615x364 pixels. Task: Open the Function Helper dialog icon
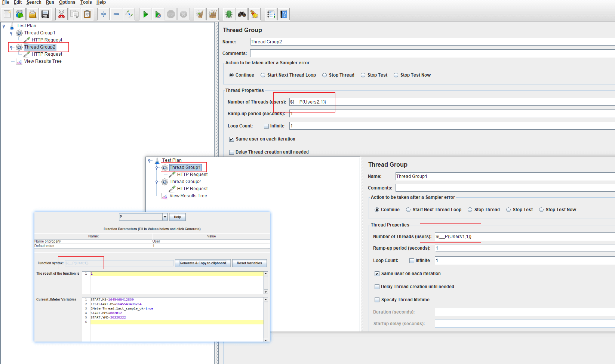point(271,15)
